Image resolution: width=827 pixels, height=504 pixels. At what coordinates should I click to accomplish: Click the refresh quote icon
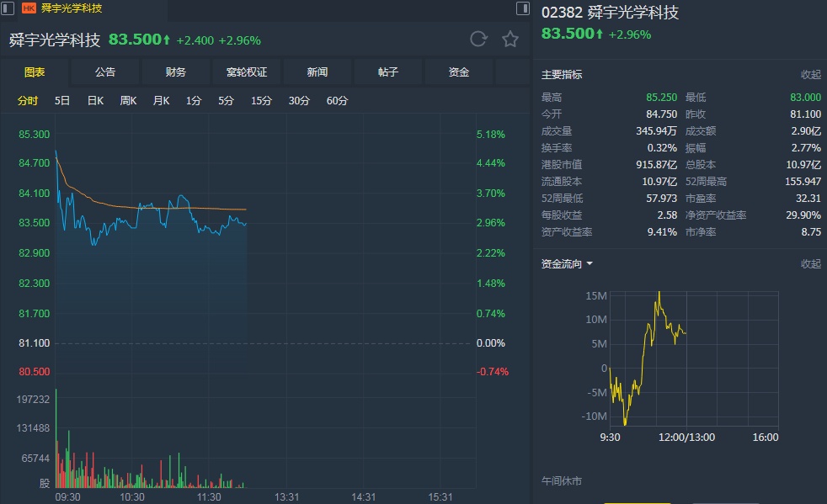click(x=478, y=39)
